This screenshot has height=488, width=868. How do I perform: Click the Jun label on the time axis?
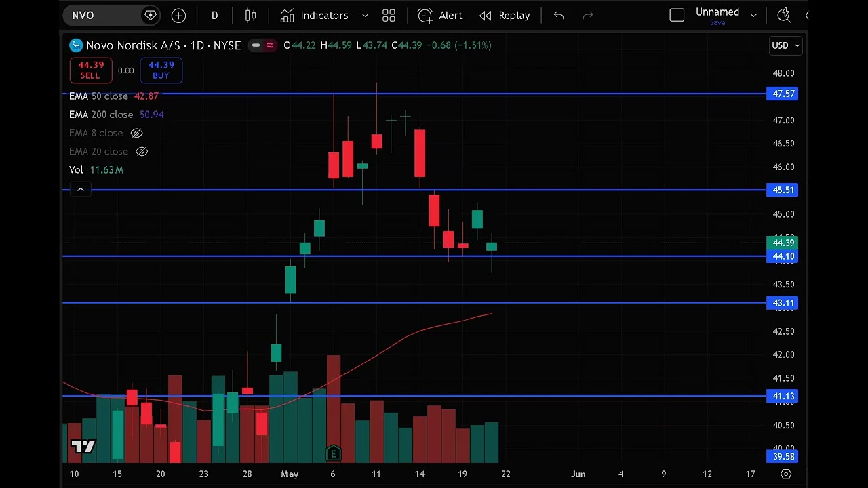point(578,474)
